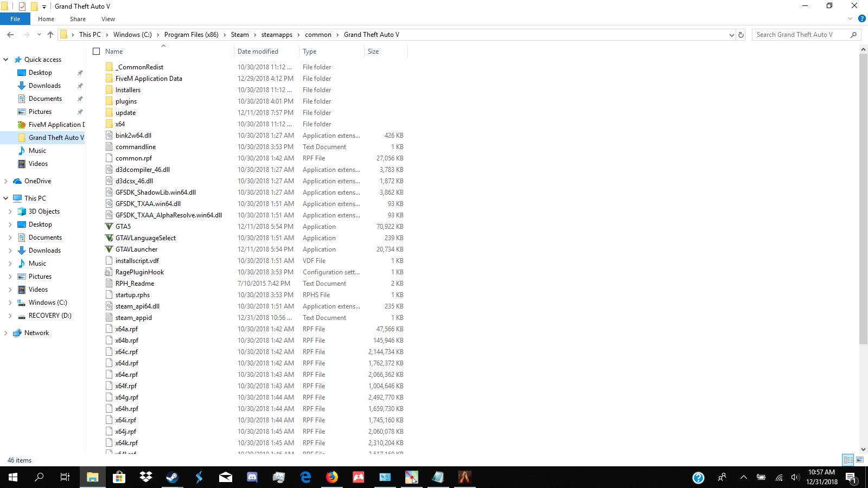Expand 3D Objects in navigation pane

click(x=10, y=211)
